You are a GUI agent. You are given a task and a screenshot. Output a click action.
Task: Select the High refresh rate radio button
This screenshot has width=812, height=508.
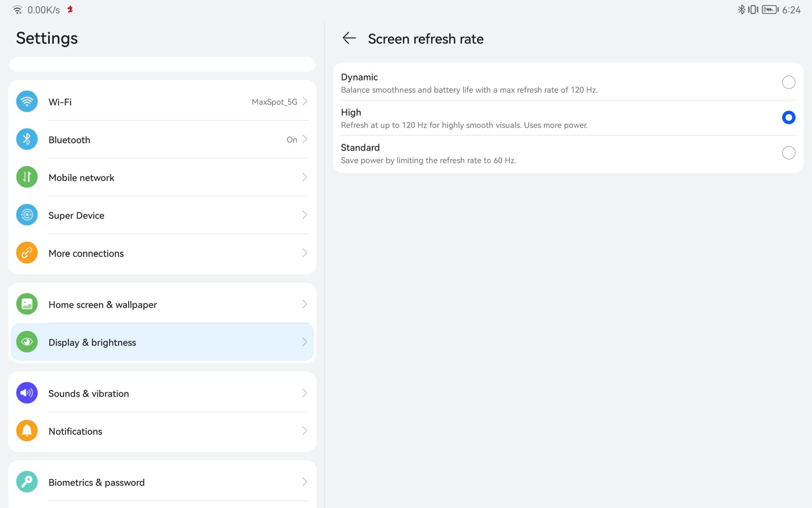(788, 117)
